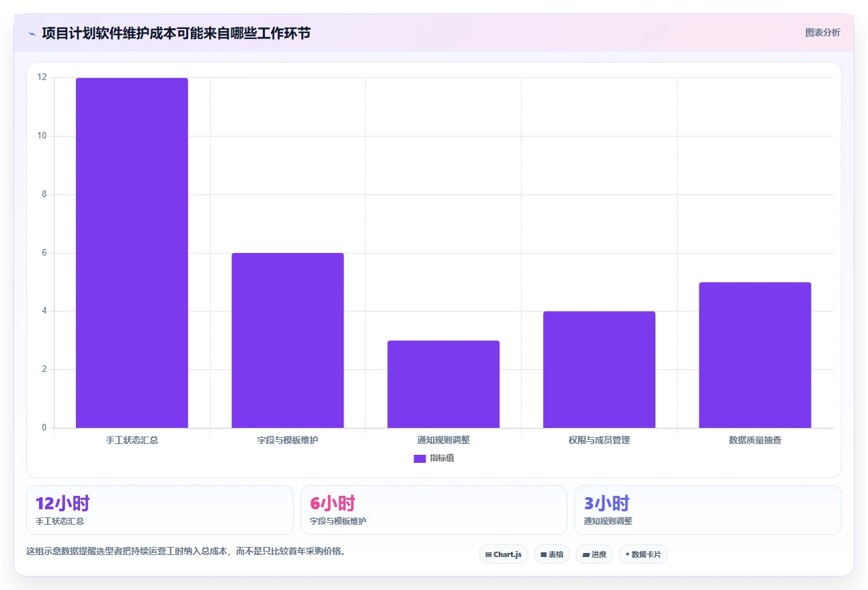Click the y-axis value 12
Image resolution: width=868 pixels, height=590 pixels.
pyautogui.click(x=42, y=77)
